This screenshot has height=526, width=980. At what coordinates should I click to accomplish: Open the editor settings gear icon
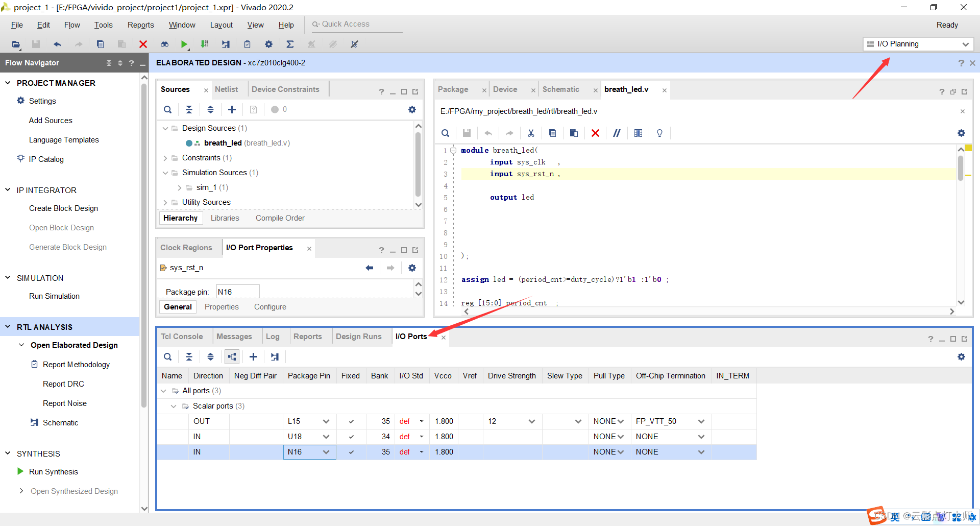click(962, 133)
